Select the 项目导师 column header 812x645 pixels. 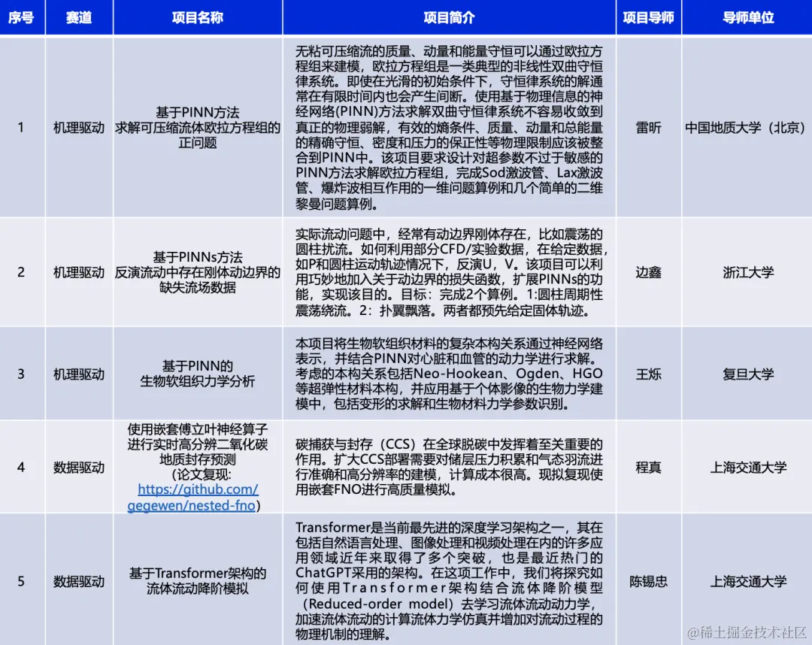(649, 17)
